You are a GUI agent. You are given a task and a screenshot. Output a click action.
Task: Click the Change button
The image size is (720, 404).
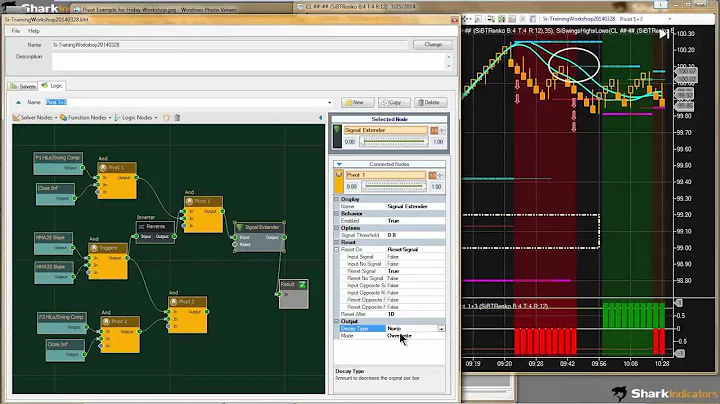[x=433, y=45]
